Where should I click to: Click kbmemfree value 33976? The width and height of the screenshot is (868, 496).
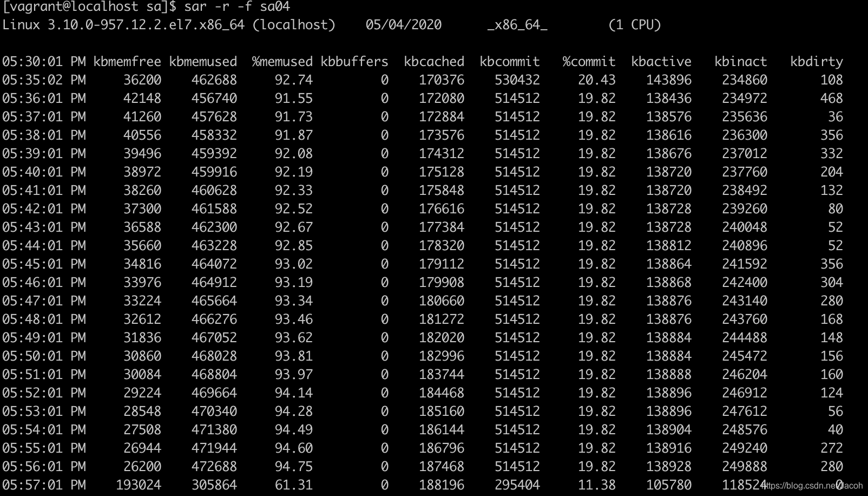click(142, 283)
